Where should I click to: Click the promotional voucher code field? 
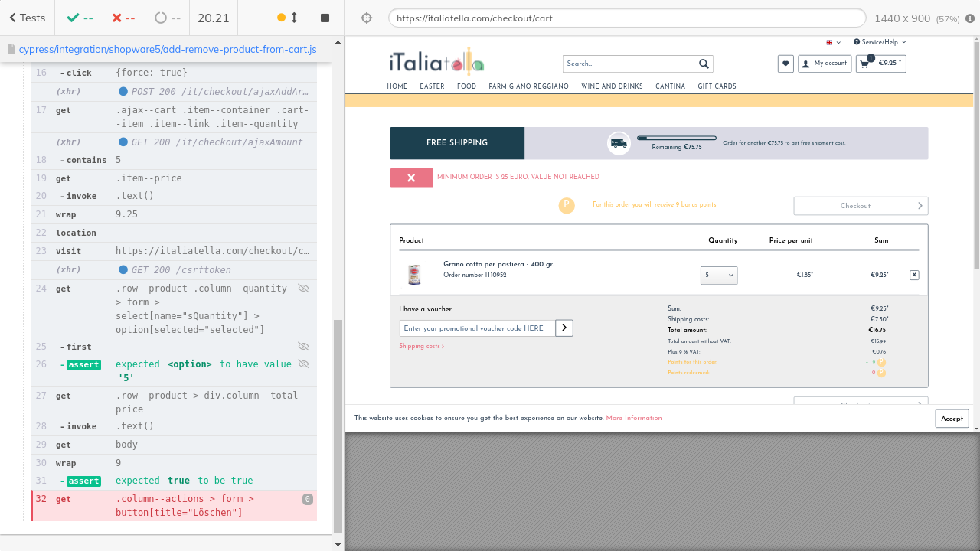(x=476, y=328)
